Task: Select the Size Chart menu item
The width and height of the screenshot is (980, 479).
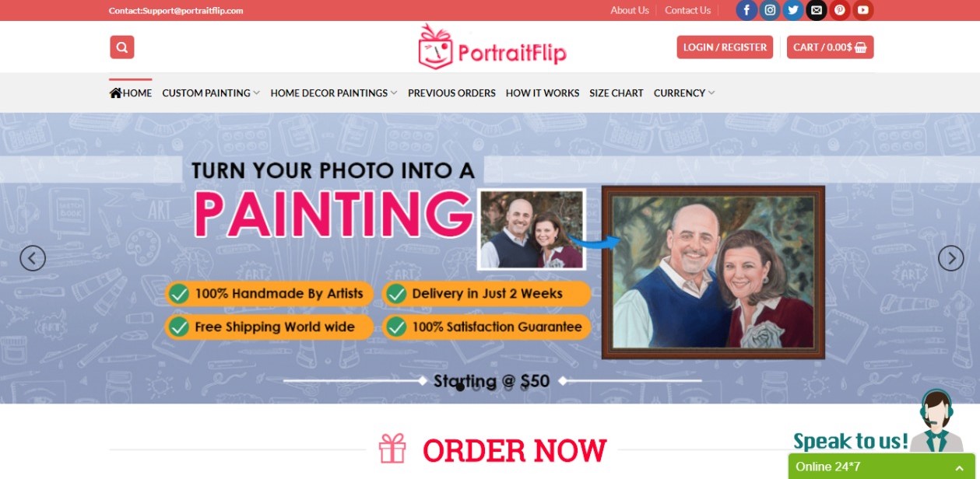Action: coord(616,93)
